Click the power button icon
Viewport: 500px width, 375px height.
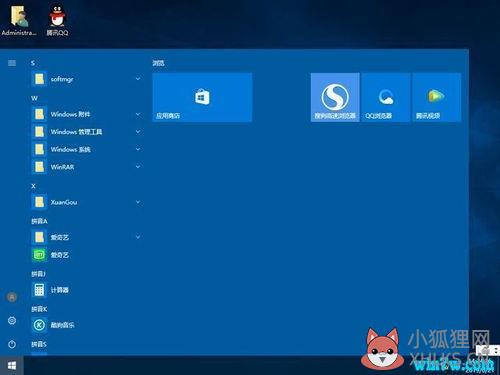12,344
